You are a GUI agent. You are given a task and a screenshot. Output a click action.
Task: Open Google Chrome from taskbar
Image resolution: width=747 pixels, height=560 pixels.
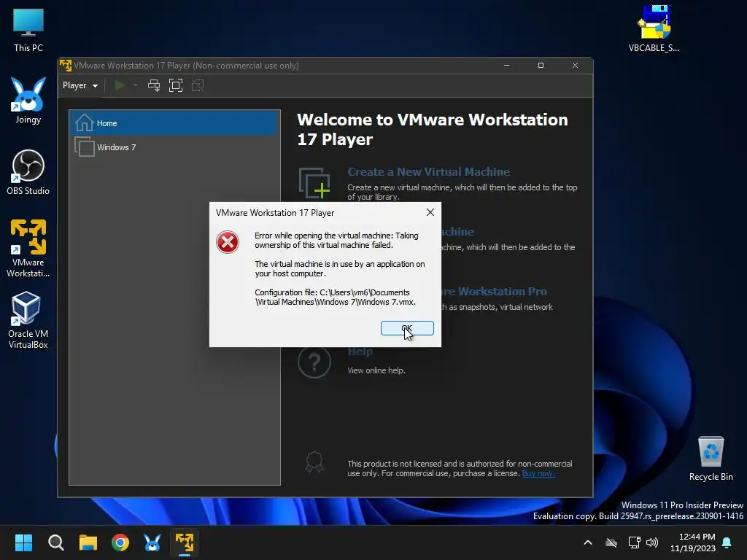click(x=120, y=542)
